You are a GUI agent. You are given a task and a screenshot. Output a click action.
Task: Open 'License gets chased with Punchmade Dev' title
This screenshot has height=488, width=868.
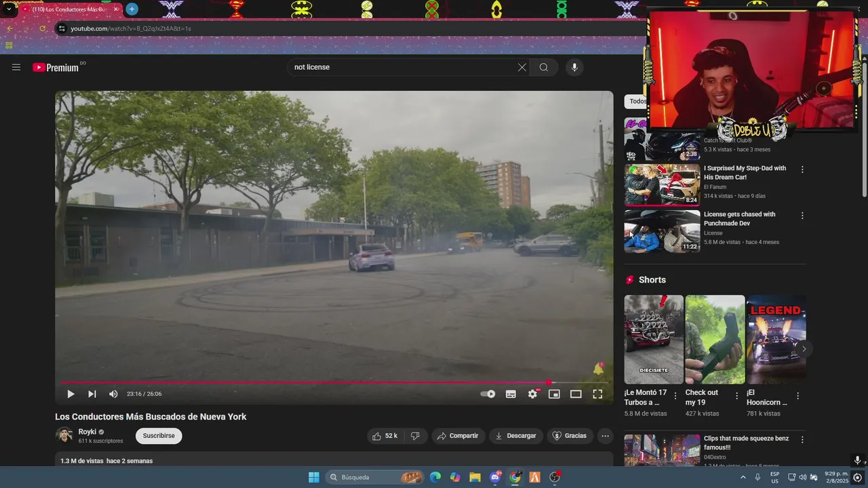(739, 218)
